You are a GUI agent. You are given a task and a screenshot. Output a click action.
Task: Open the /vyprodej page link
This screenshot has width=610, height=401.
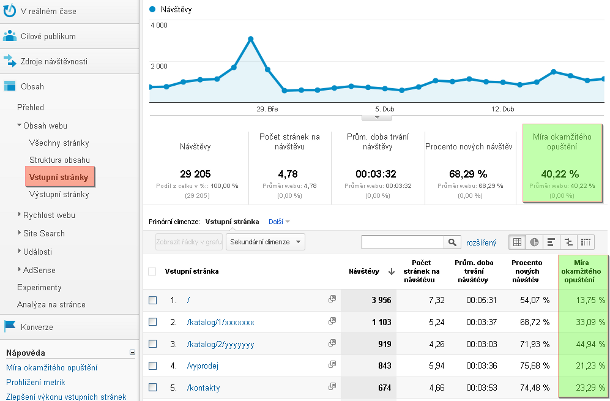point(202,366)
